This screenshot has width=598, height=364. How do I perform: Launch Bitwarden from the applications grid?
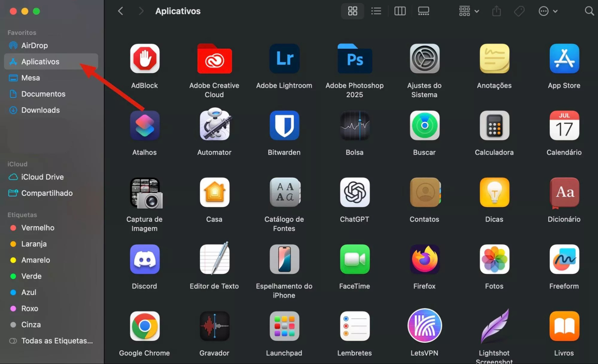point(284,126)
